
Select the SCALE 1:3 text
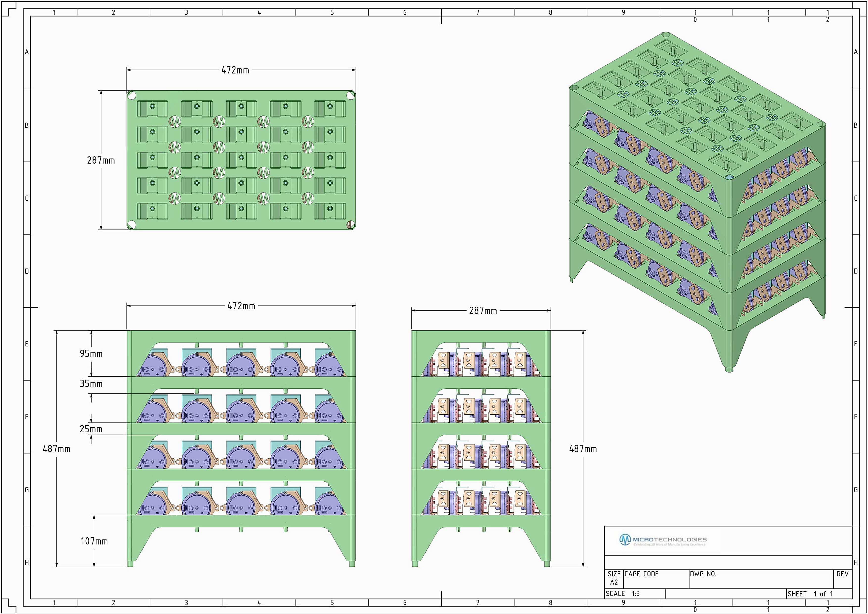623,594
